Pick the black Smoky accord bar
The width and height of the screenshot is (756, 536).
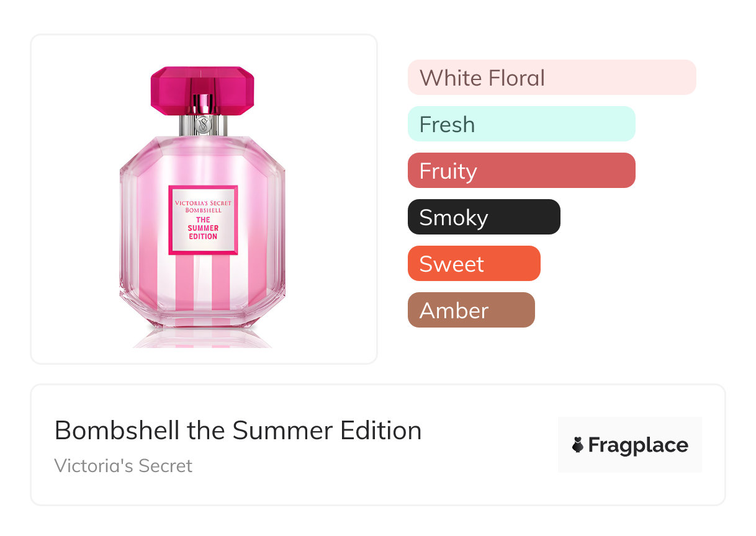point(484,217)
